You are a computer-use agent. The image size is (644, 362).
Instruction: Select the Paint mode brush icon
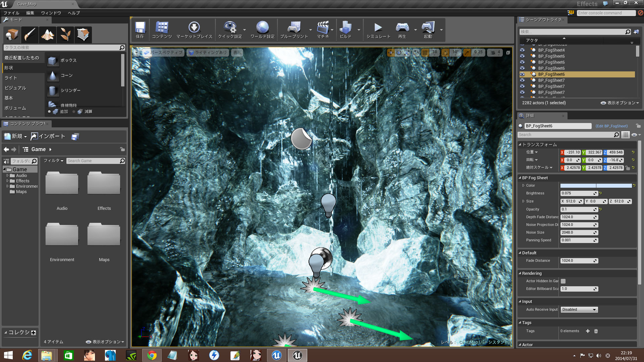30,35
